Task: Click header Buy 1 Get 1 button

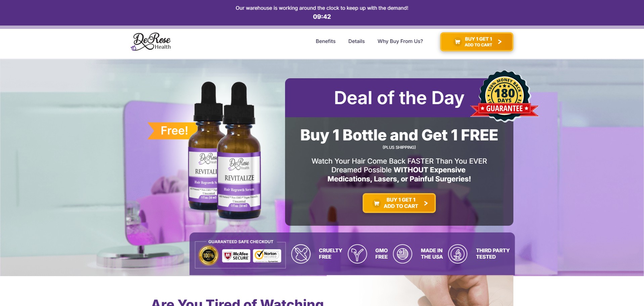Action: [476, 42]
